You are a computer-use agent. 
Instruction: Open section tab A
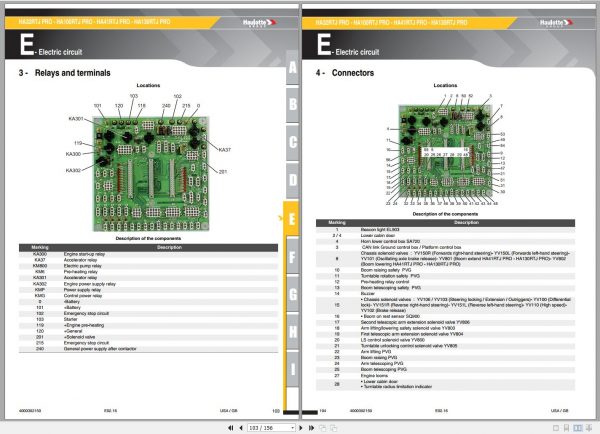[292, 67]
